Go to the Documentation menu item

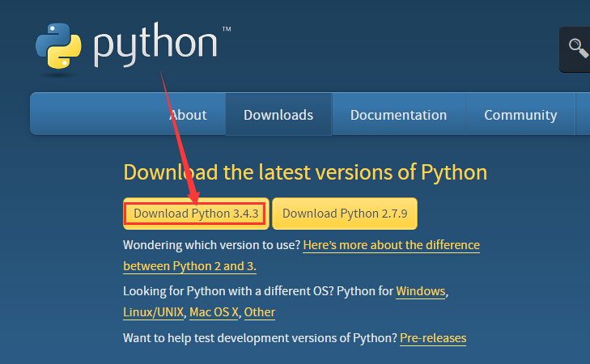[398, 115]
